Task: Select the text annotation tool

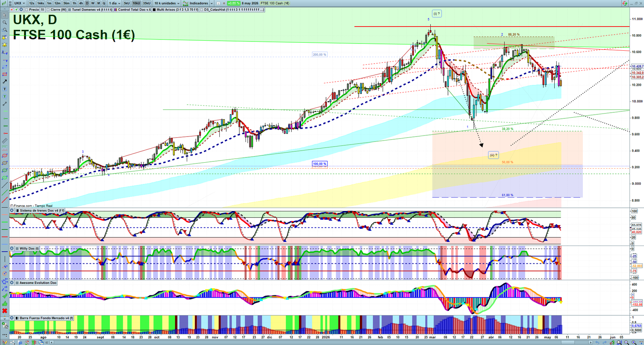Action: point(4,89)
